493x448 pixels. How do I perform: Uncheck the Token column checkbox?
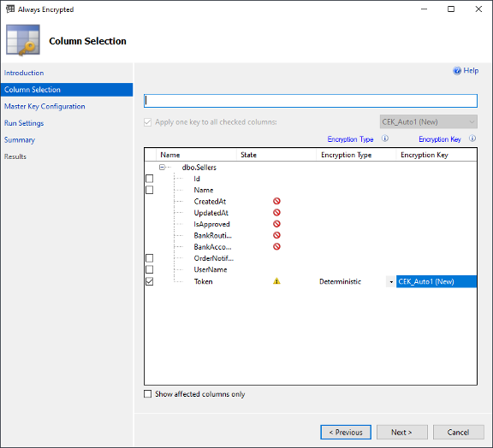pyautogui.click(x=149, y=281)
